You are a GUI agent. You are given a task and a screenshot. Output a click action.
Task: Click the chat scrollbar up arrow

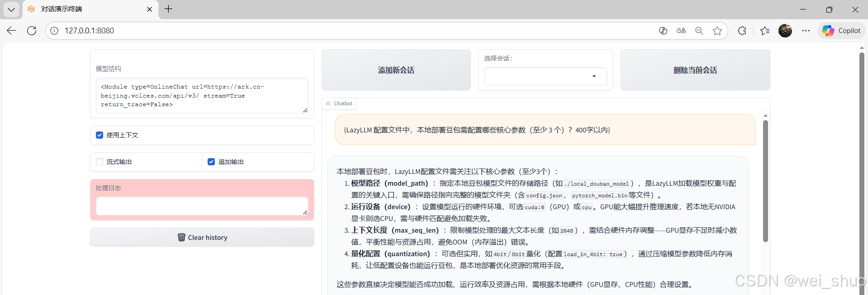click(765, 116)
